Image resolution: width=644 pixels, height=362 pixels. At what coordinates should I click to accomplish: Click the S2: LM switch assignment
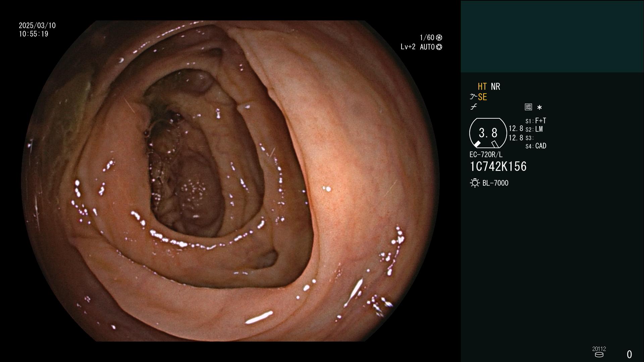pos(534,129)
